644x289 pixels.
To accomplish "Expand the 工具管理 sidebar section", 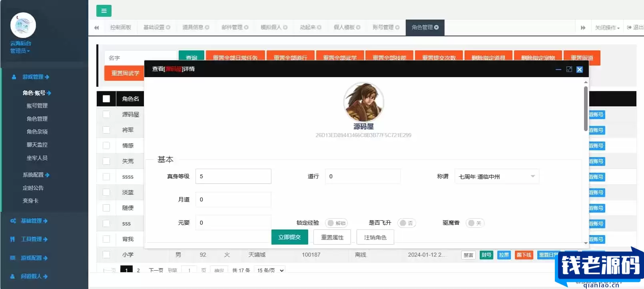I will pyautogui.click(x=34, y=239).
